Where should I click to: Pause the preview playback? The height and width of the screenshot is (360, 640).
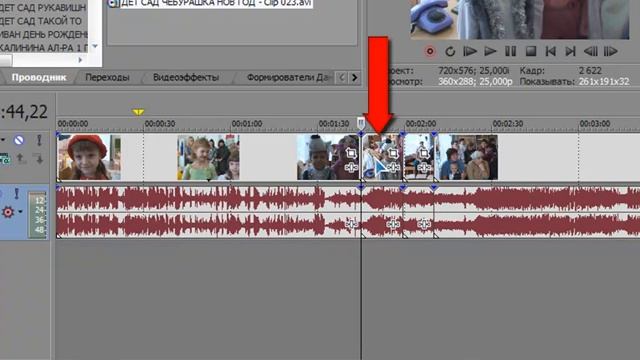pos(510,51)
